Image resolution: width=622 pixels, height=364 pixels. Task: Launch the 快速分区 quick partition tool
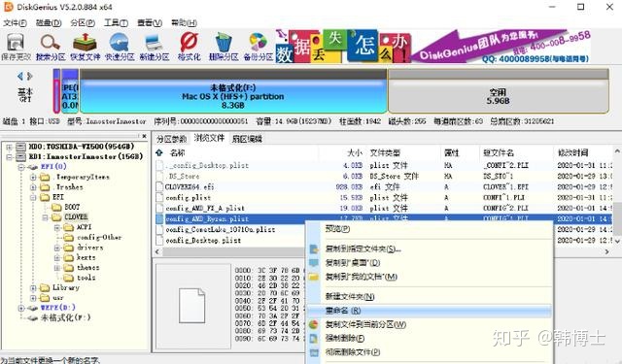pyautogui.click(x=120, y=47)
